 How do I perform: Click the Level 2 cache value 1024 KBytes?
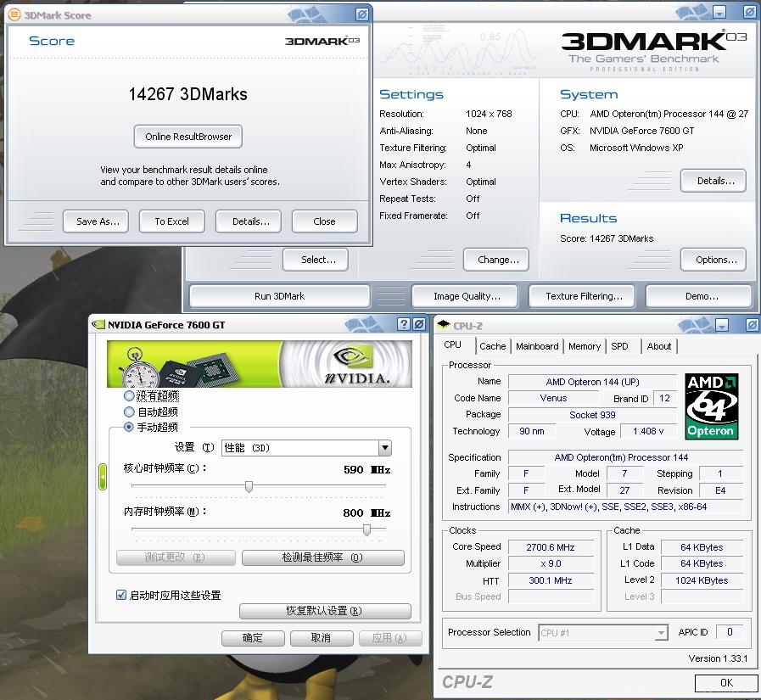coord(702,580)
